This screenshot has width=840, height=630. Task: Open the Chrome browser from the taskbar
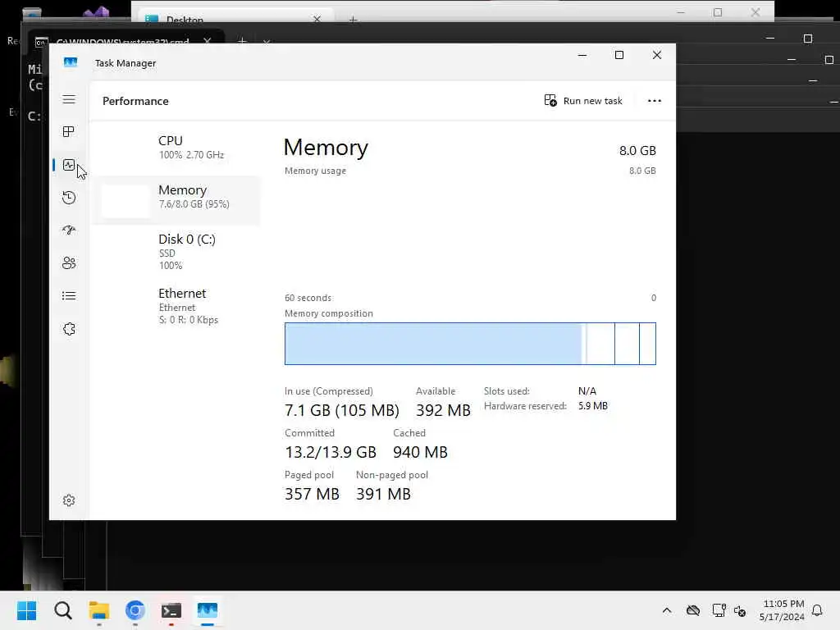(x=135, y=610)
